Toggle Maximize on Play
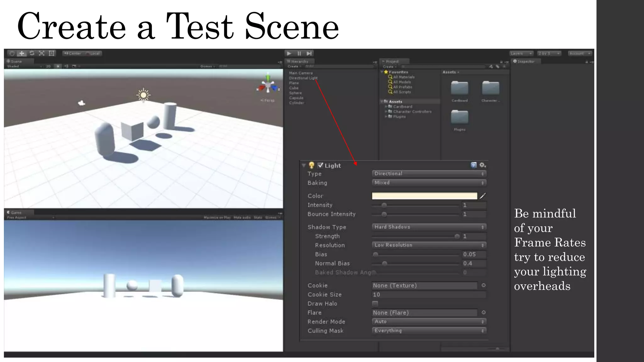 (x=217, y=217)
